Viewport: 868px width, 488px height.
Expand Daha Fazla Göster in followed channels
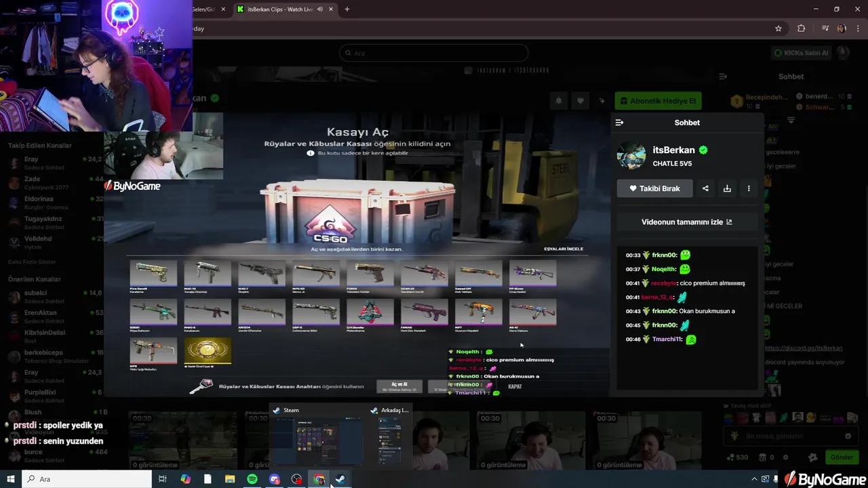click(32, 262)
